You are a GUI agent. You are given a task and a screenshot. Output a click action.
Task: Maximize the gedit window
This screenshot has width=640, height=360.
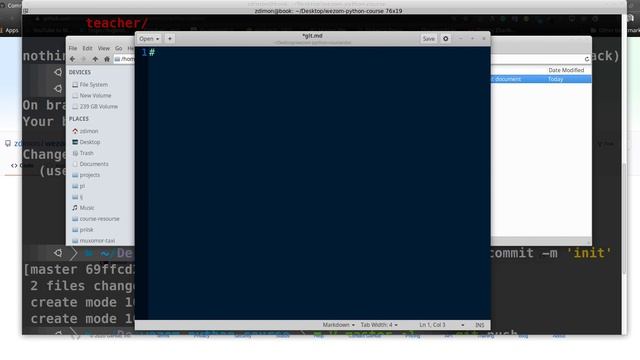click(x=472, y=38)
